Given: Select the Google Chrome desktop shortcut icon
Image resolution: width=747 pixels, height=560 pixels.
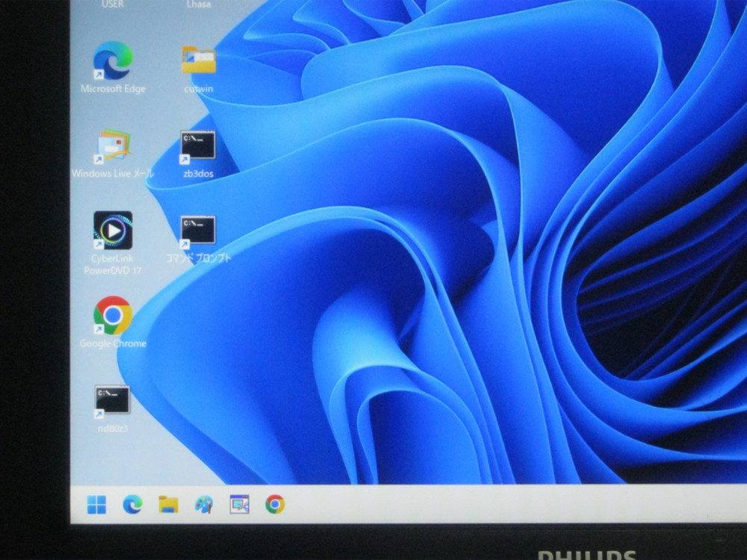Looking at the screenshot, I should click(x=113, y=316).
